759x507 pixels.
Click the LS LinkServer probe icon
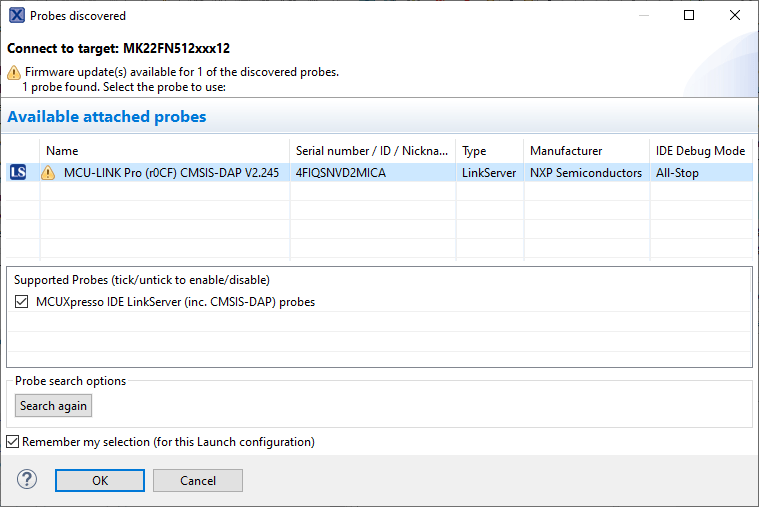coord(18,172)
